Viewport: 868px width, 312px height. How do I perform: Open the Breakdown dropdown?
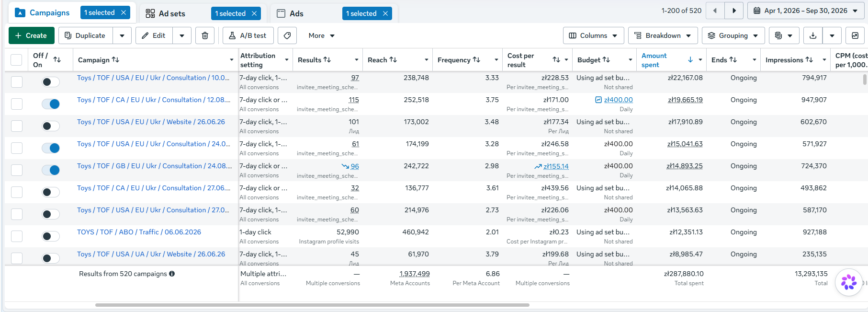(663, 35)
